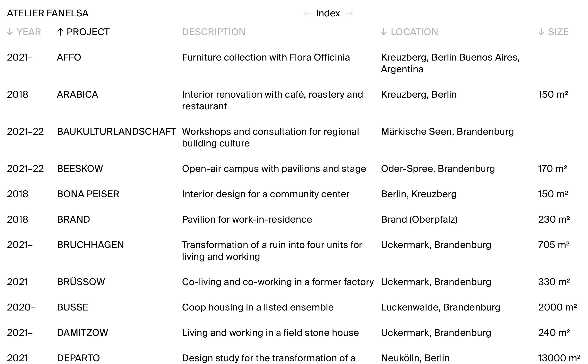Toggle PROJECT column sort order
The image size is (588, 364).
pyautogui.click(x=88, y=32)
